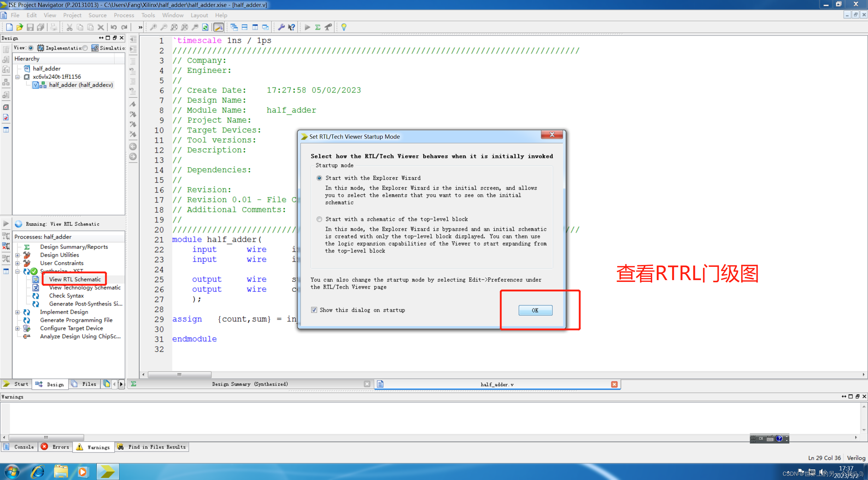Select the Simulation view radio button

(85, 48)
